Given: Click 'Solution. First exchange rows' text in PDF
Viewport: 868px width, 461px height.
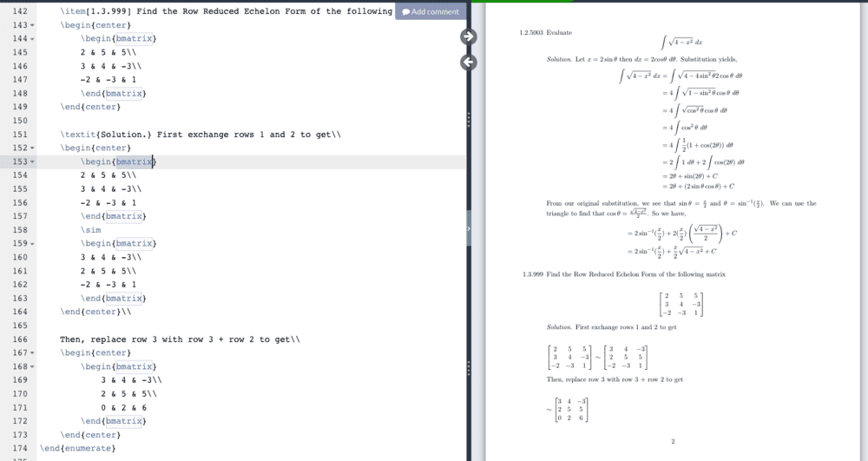Looking at the screenshot, I should (611, 327).
